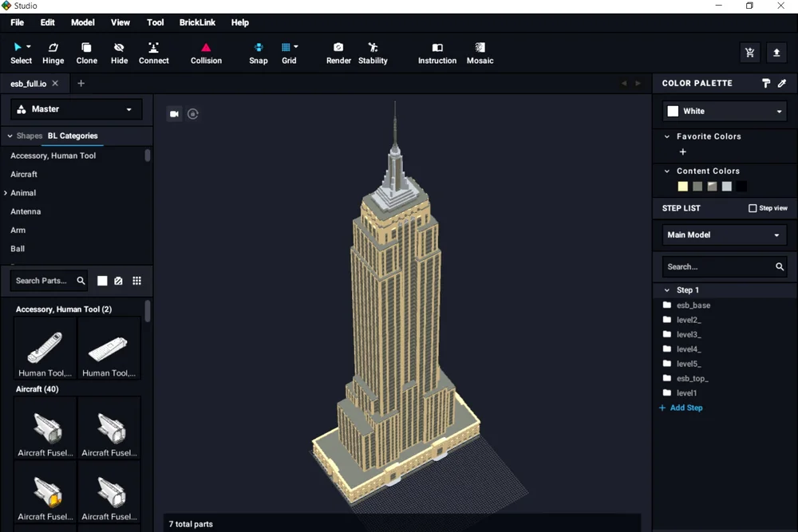Image resolution: width=798 pixels, height=532 pixels.
Task: Launch the Render tool
Action: coord(338,53)
